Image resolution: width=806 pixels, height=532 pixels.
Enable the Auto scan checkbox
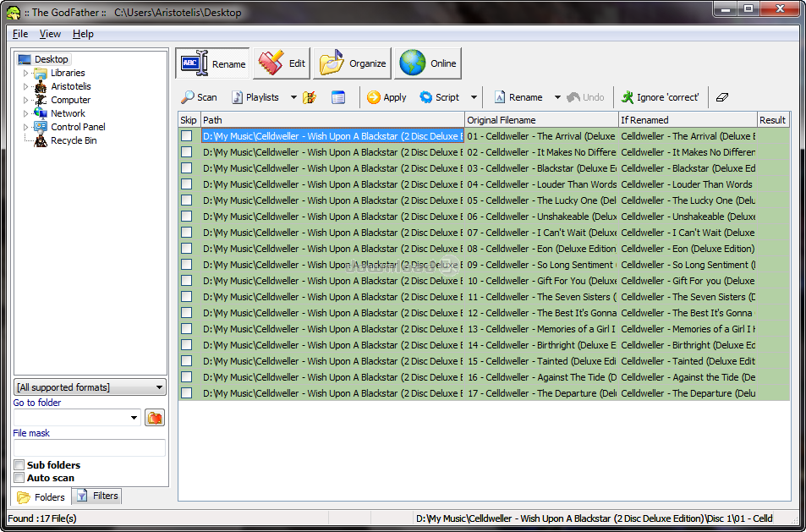click(19, 478)
